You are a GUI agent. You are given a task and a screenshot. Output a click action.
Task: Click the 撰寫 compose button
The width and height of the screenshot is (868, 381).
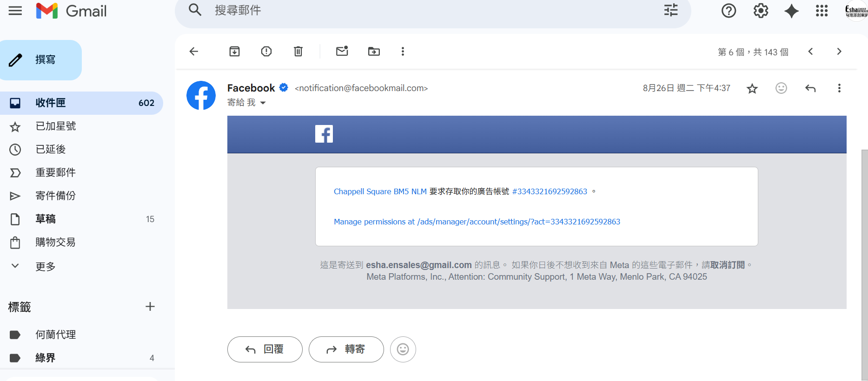pyautogui.click(x=41, y=60)
